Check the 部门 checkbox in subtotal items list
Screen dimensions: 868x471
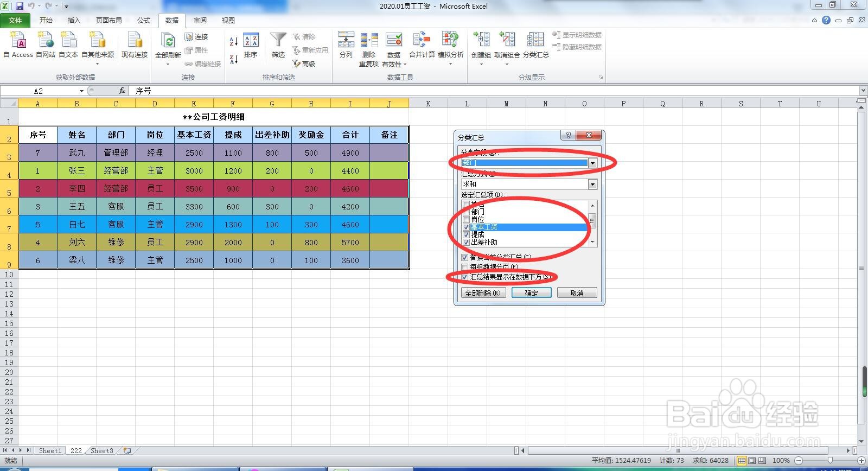[x=466, y=212]
